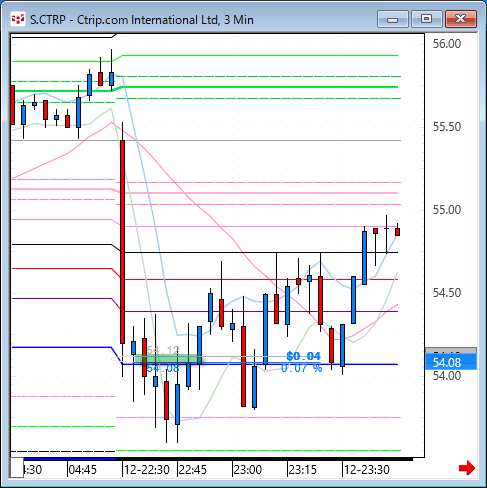The height and width of the screenshot is (488, 487).
Task: Click the 22:45 time axis label
Action: tap(193, 470)
